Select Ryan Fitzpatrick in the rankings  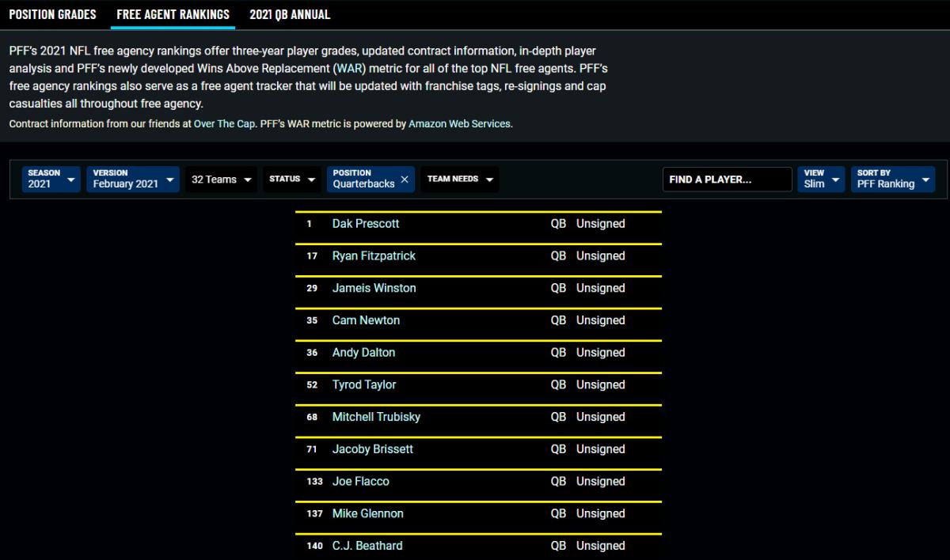[x=374, y=256]
